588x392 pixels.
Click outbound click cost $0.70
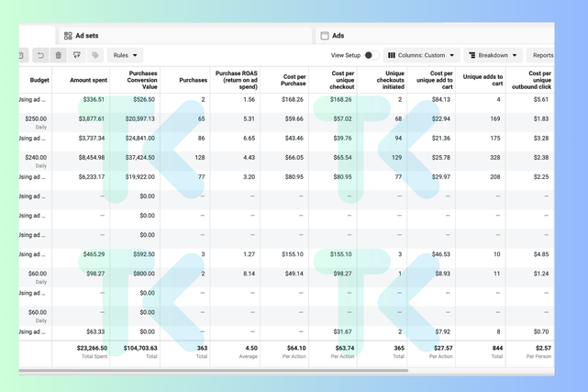pyautogui.click(x=541, y=331)
